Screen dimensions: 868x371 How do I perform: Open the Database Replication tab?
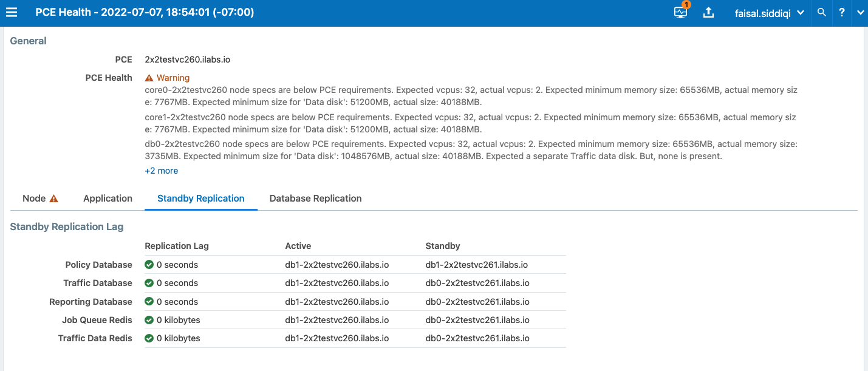tap(315, 198)
